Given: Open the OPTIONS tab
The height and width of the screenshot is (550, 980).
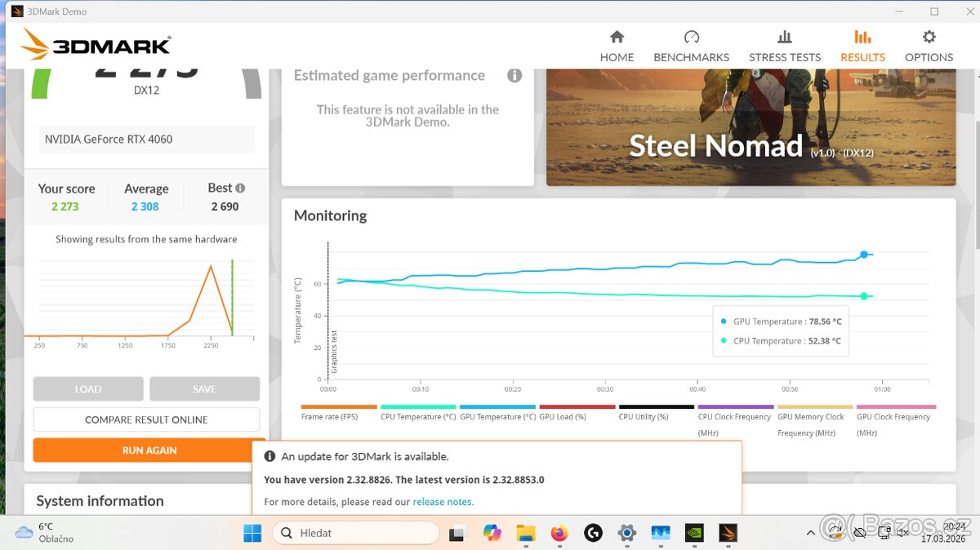Looking at the screenshot, I should pos(929,47).
